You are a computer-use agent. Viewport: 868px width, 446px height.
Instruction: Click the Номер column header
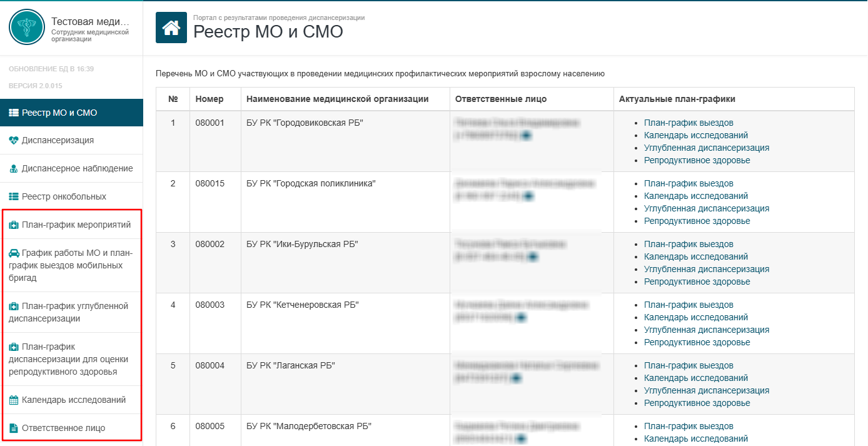209,99
